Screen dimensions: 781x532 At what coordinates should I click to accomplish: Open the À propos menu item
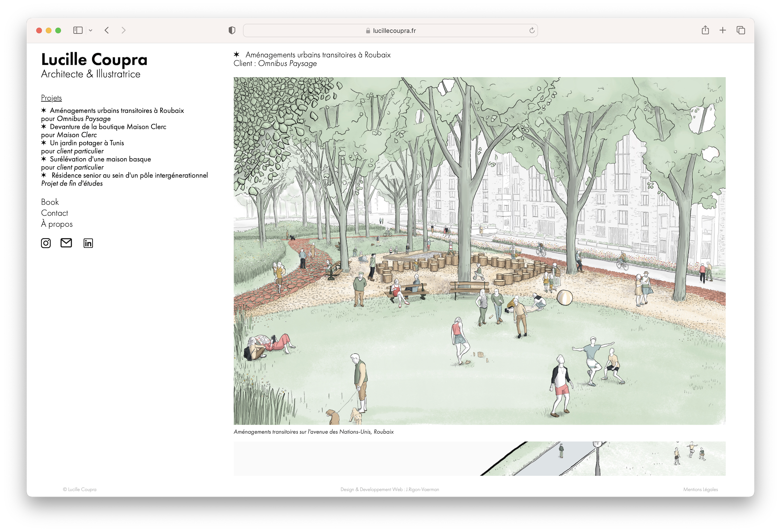(57, 224)
